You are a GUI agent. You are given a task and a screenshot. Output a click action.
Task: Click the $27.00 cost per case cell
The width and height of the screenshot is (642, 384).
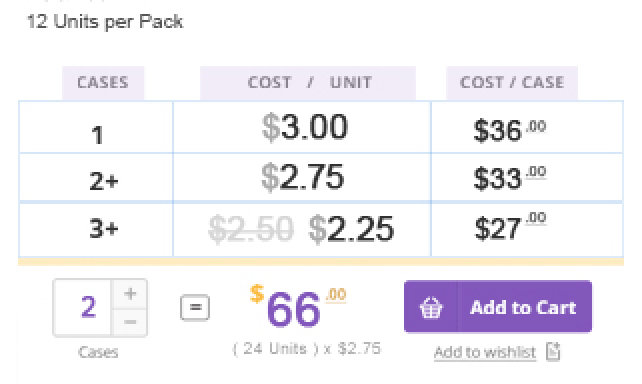click(510, 226)
